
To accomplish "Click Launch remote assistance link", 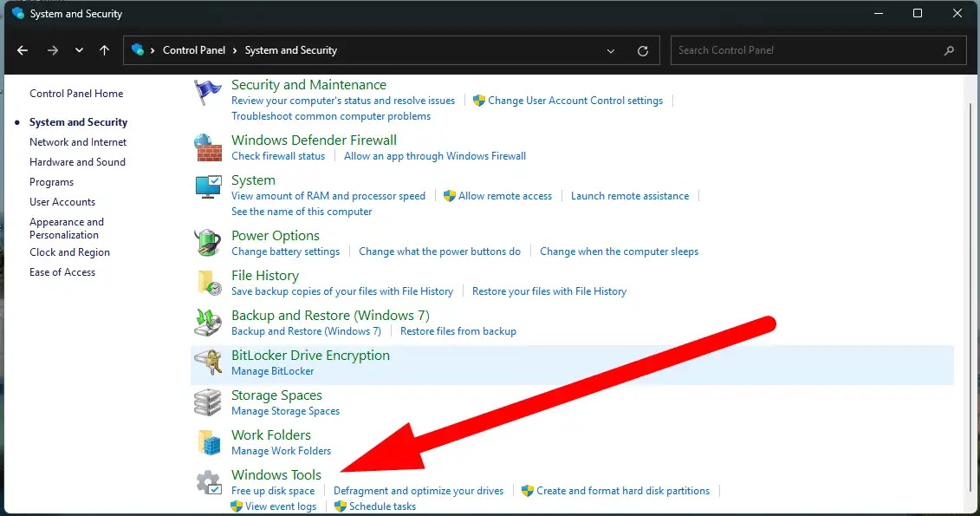I will click(x=630, y=196).
